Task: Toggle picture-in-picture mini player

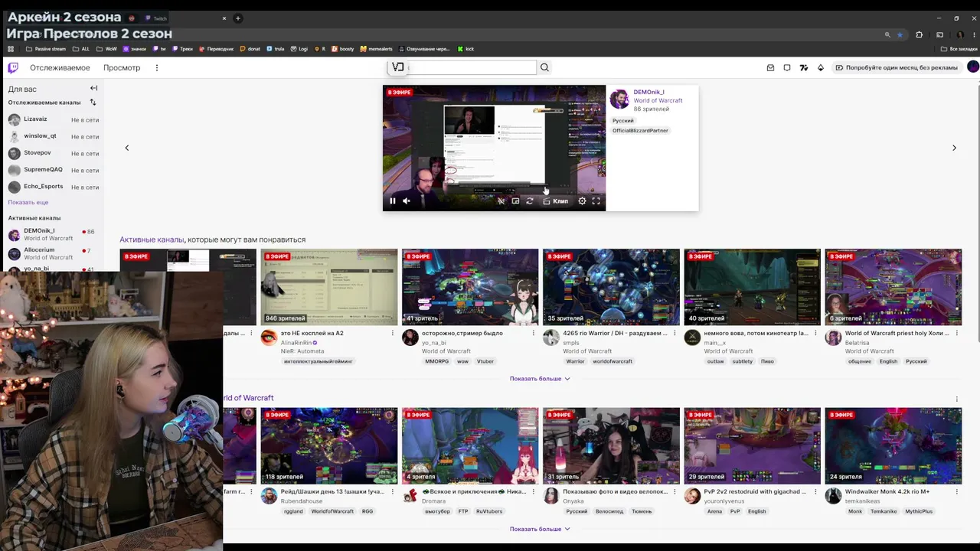Action: (515, 201)
